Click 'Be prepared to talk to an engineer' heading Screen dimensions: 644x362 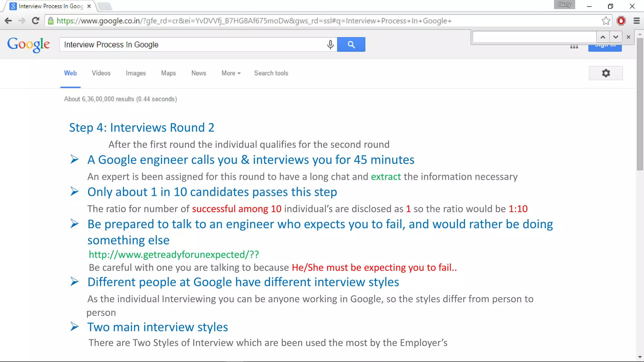click(320, 232)
